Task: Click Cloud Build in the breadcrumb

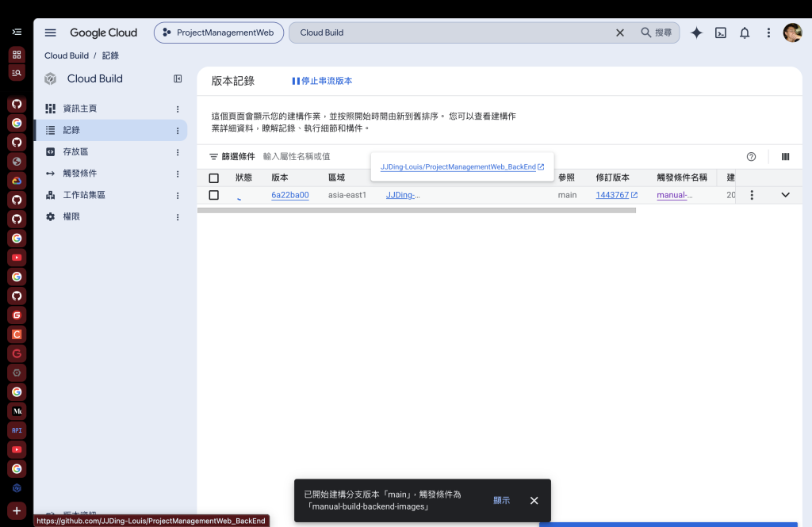Action: 67,55
